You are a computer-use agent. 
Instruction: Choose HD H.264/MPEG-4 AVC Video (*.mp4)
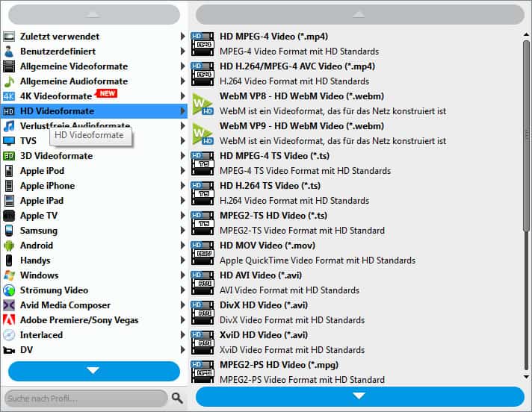[x=286, y=66]
